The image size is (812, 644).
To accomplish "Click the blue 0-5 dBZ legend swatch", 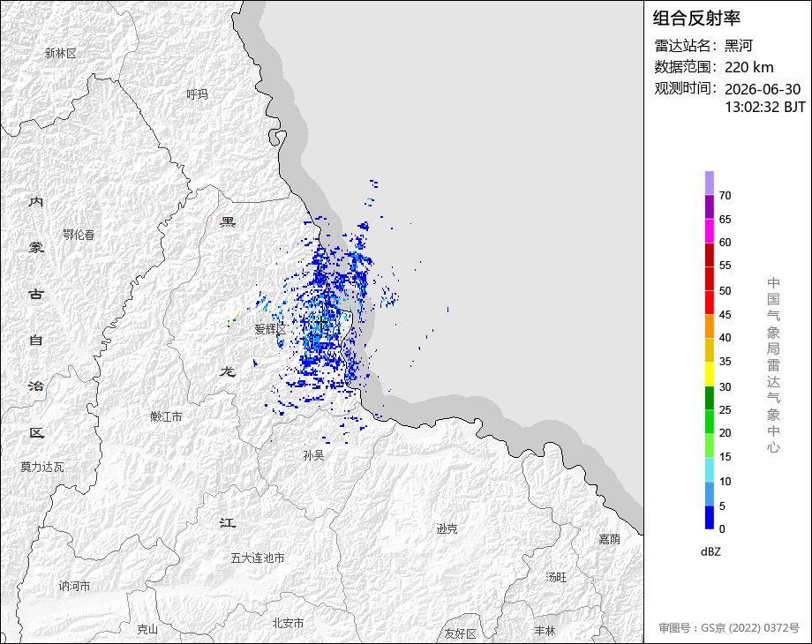I will tap(710, 517).
